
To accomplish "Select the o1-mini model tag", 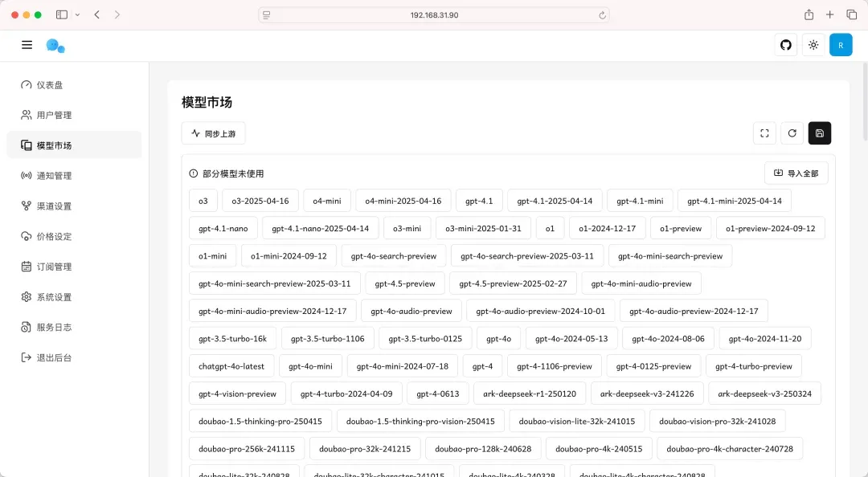I will pos(212,255).
